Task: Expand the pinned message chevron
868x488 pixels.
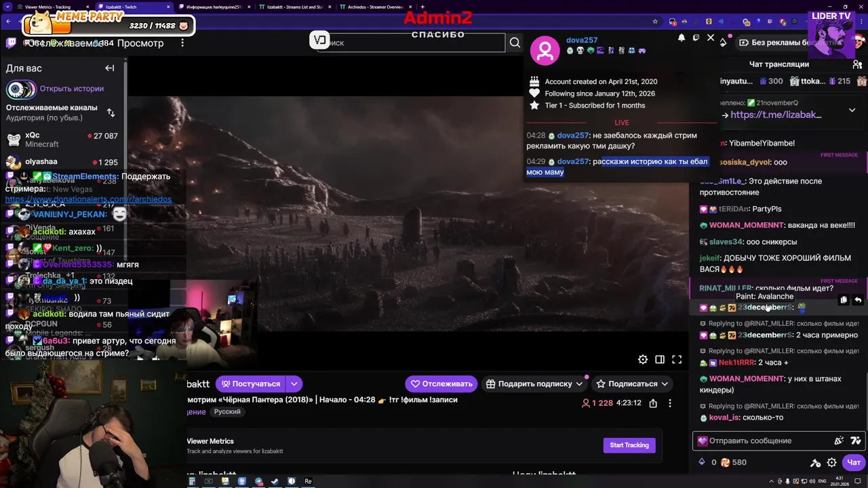Action: point(852,110)
